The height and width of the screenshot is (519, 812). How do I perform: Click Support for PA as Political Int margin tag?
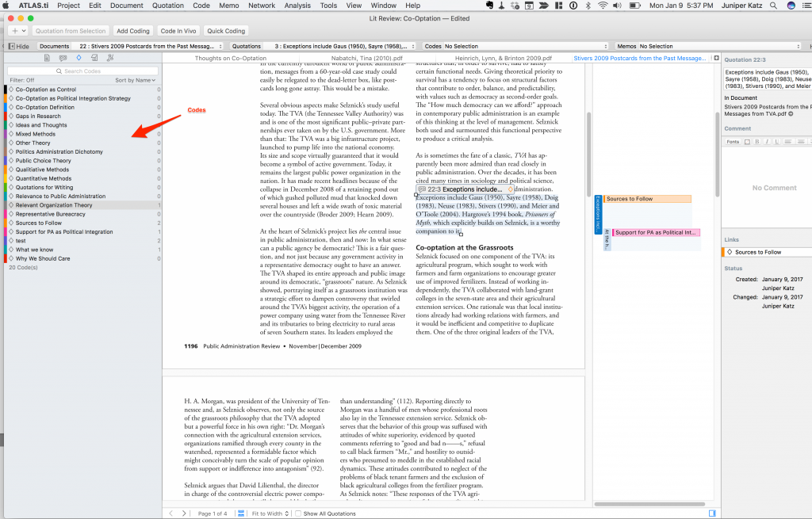tap(656, 232)
